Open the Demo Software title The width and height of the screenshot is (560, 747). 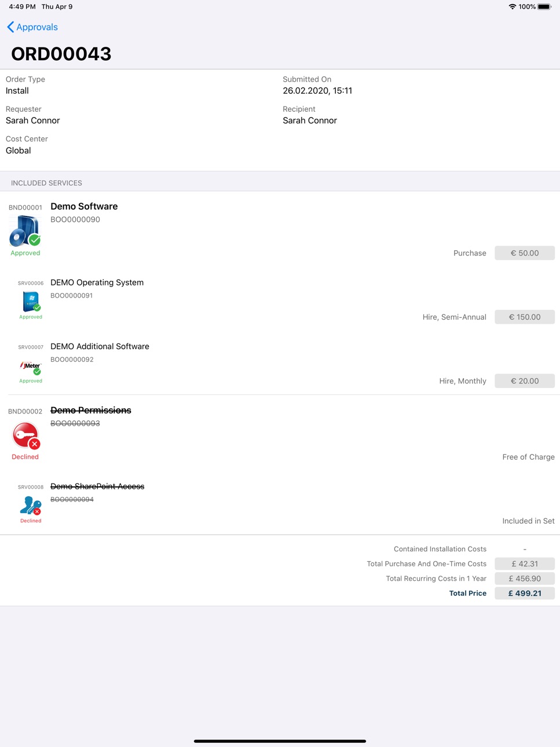[84, 206]
